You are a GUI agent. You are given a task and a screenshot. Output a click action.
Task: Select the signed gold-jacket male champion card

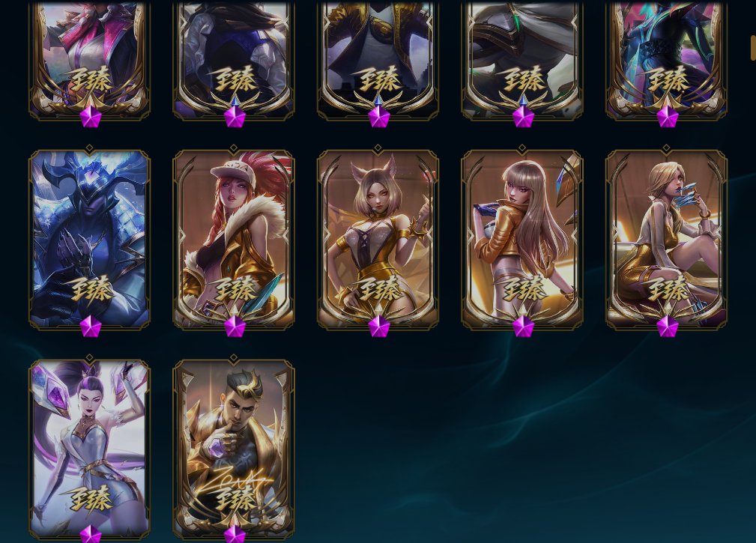234,449
